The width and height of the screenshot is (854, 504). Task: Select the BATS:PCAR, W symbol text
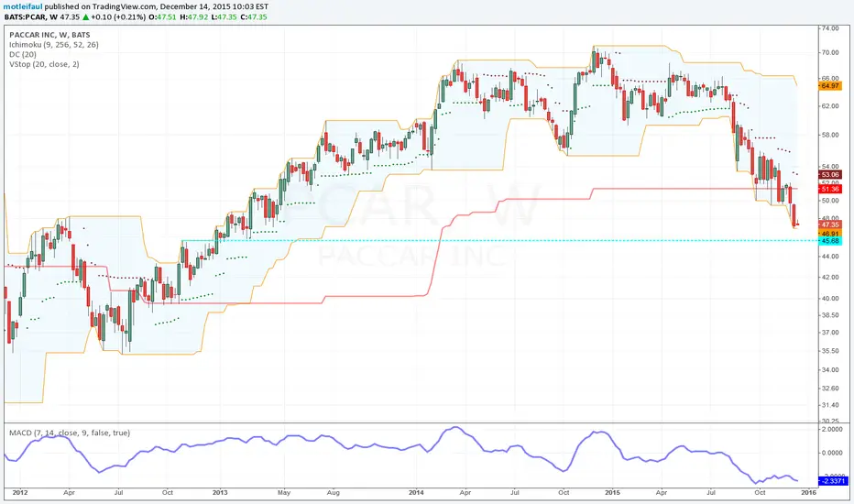tap(30, 16)
